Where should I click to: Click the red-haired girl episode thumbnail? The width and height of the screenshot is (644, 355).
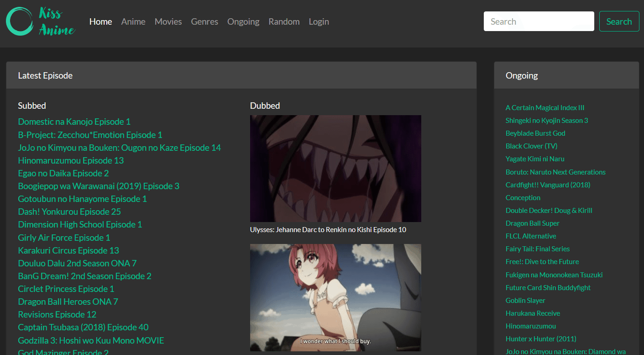[x=335, y=297]
